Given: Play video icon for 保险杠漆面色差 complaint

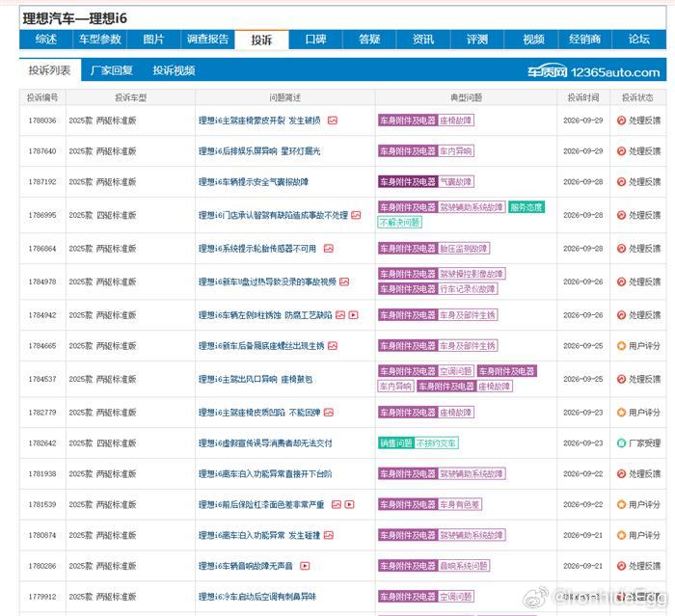Looking at the screenshot, I should [349, 504].
